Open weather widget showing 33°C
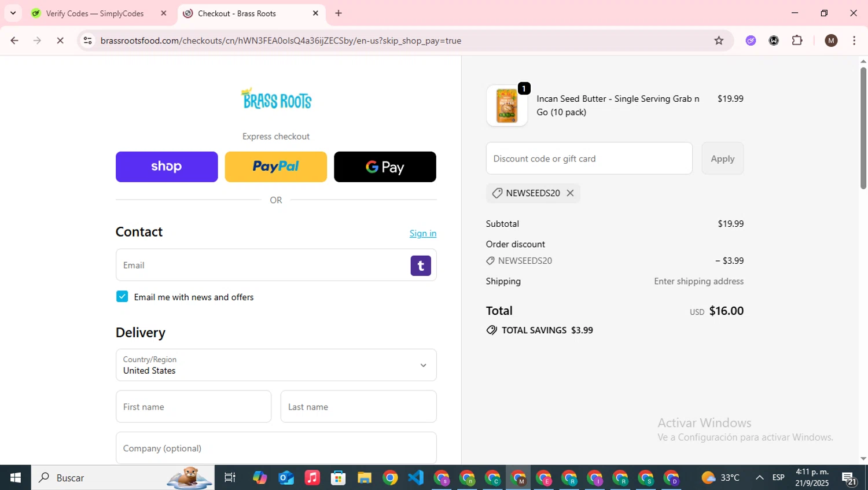Viewport: 868px width, 490px height. (x=720, y=478)
